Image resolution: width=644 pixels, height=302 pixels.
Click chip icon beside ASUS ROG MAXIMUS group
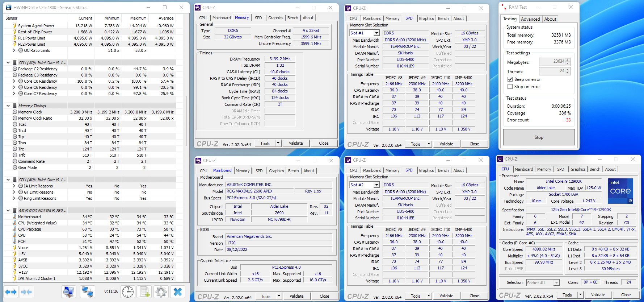point(15,211)
